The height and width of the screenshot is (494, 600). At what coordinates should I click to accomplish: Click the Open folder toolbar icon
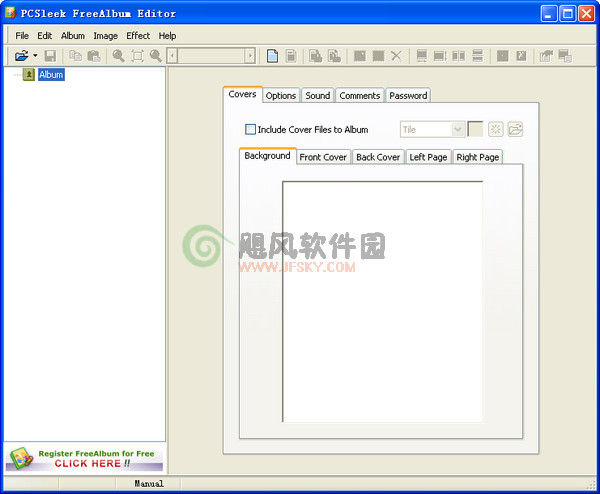[20, 56]
